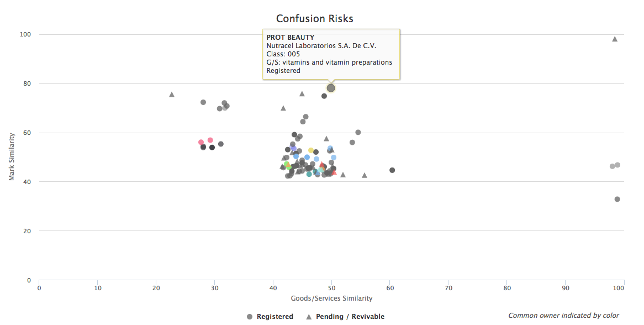Select the purple circle data point

pyautogui.click(x=294, y=148)
